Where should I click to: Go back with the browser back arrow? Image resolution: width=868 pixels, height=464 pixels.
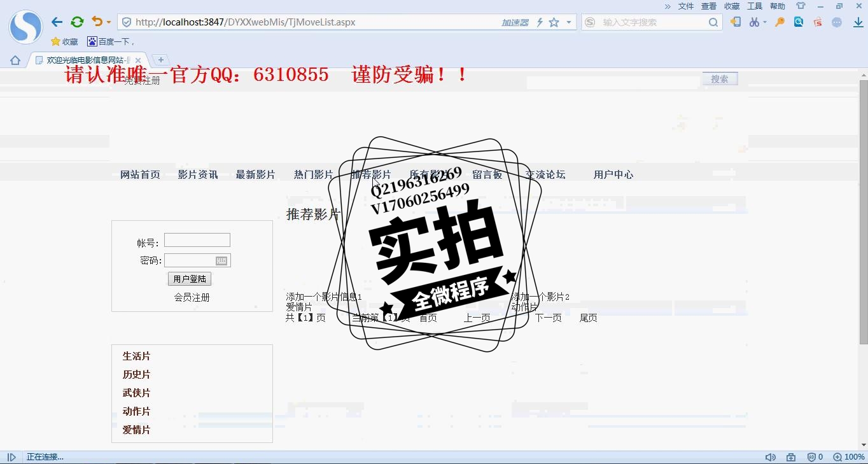[x=57, y=22]
